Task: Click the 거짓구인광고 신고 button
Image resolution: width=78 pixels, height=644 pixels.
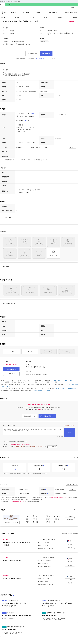Action: pyautogui.click(x=72, y=484)
